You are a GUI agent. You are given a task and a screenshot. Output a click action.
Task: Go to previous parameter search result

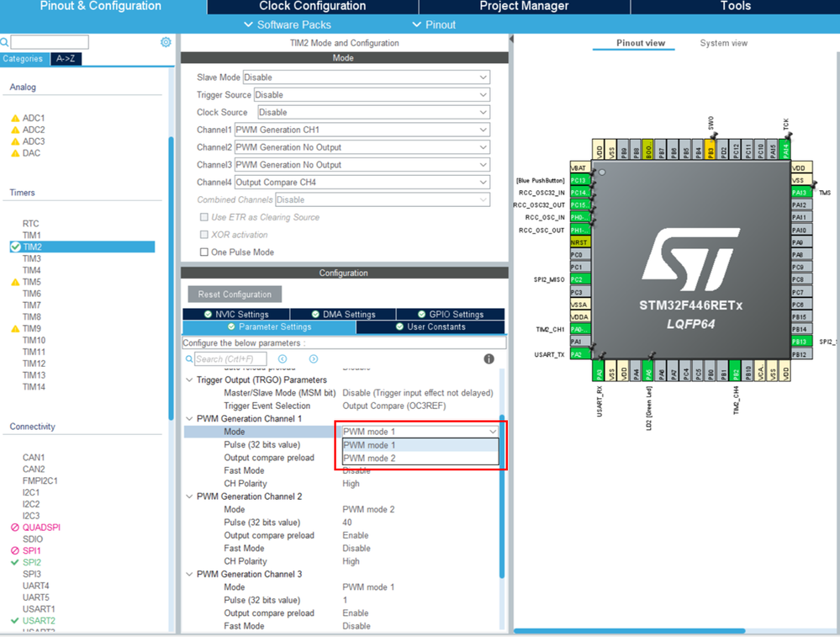pyautogui.click(x=283, y=358)
